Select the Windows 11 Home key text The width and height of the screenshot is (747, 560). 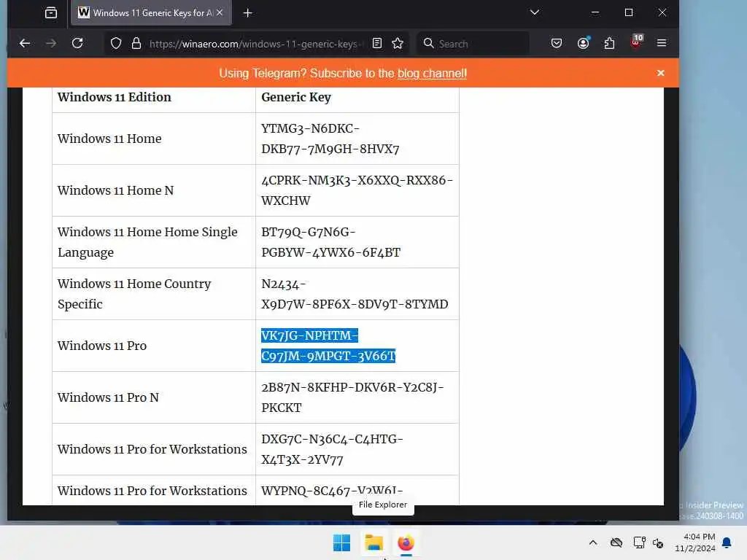click(x=330, y=139)
